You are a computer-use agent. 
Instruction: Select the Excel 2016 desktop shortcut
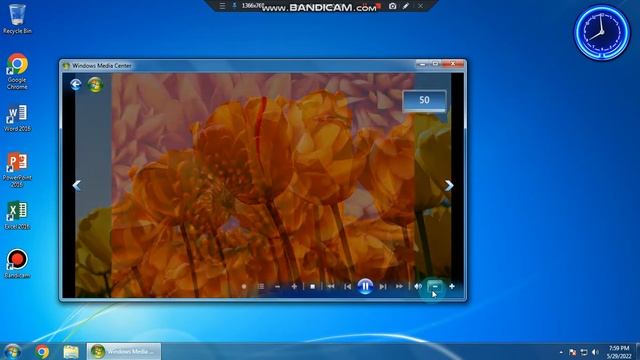tap(17, 216)
